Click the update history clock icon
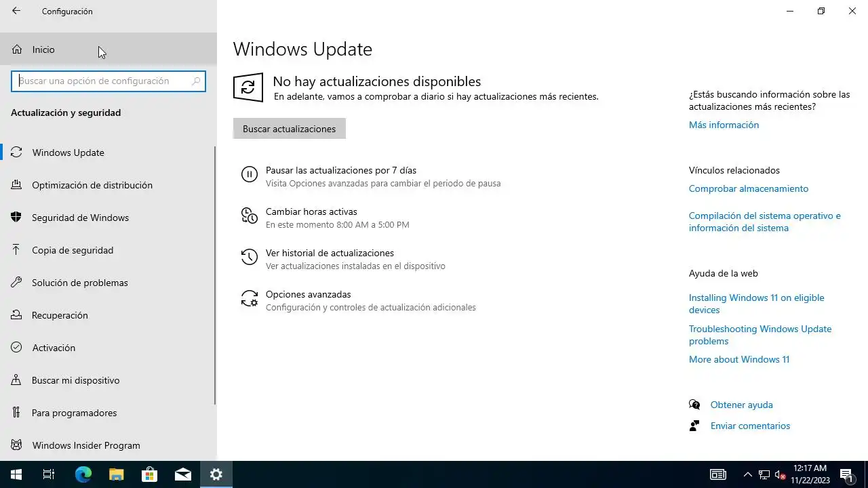The width and height of the screenshot is (868, 488). tap(250, 258)
